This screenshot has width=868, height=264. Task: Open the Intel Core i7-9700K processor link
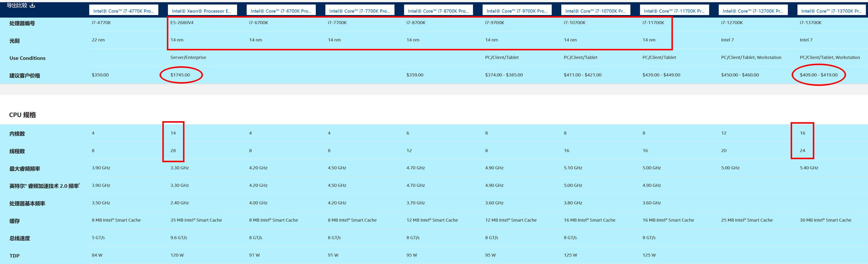click(517, 11)
